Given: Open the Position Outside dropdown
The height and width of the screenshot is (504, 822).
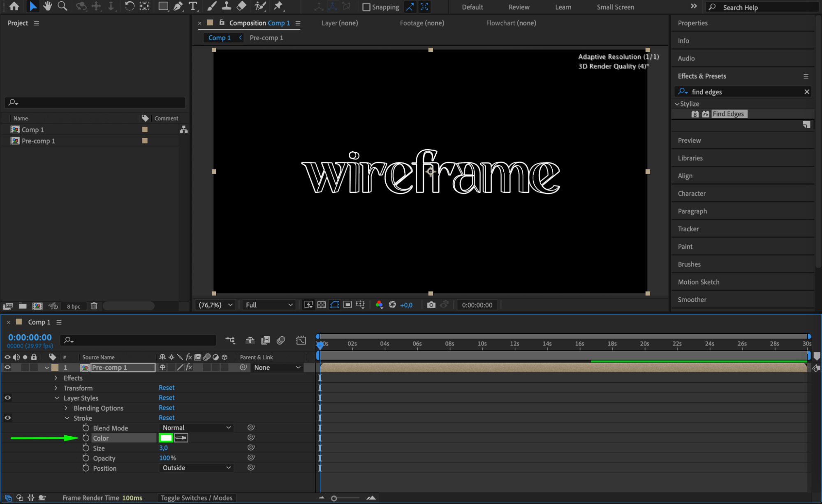Looking at the screenshot, I should click(x=196, y=468).
